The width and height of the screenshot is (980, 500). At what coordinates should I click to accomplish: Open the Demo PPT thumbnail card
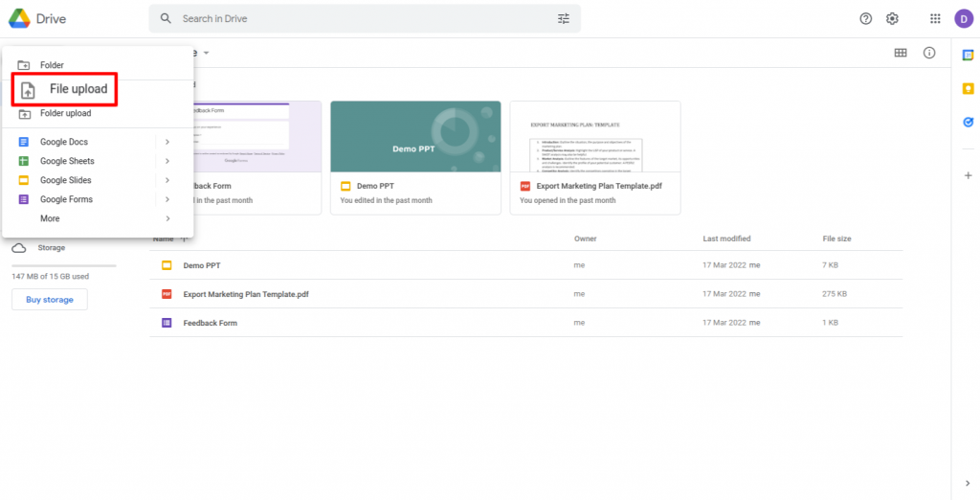[415, 136]
